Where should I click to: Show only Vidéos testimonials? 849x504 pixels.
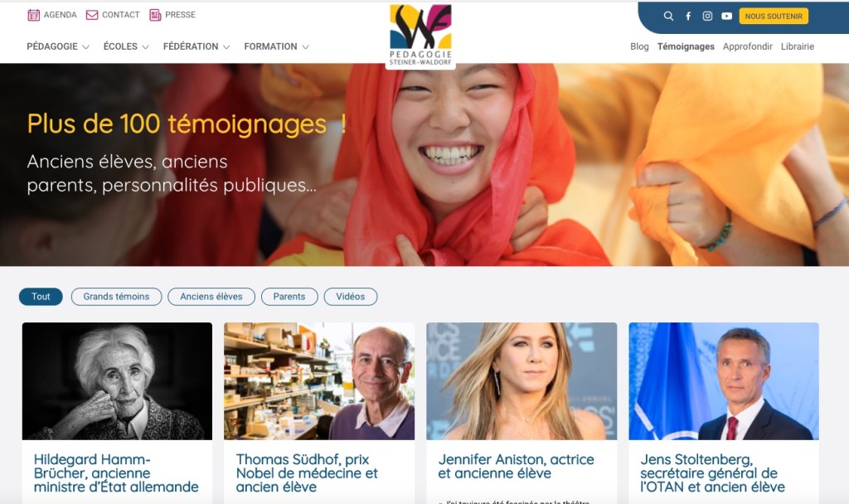[x=351, y=297]
